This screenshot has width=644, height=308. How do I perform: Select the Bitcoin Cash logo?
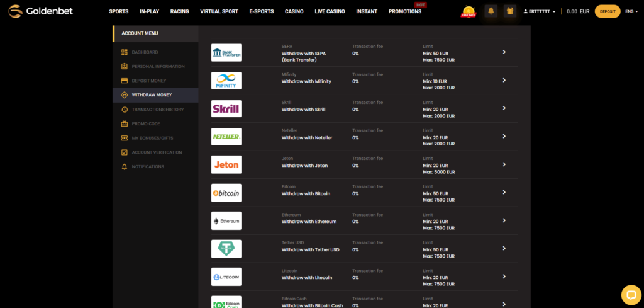tap(226, 302)
